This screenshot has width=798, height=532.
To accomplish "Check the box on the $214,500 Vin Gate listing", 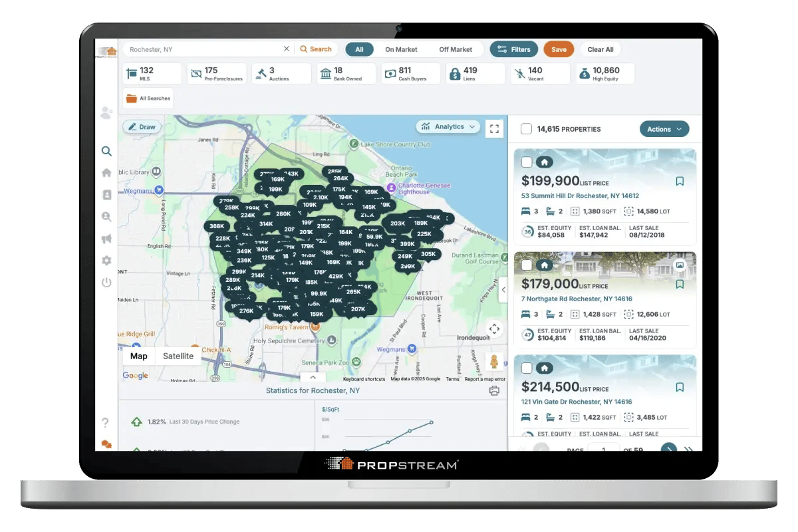I will (x=527, y=368).
